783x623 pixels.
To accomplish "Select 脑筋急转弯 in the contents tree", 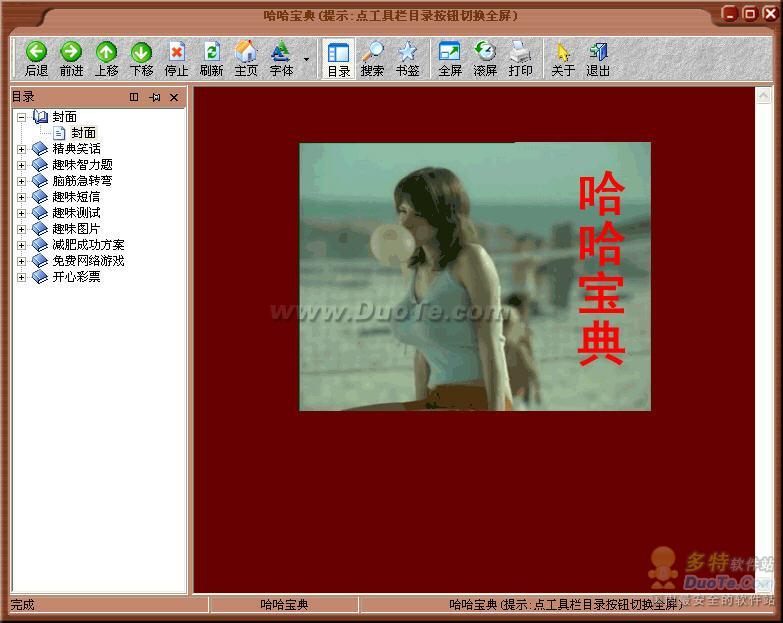I will (x=82, y=181).
